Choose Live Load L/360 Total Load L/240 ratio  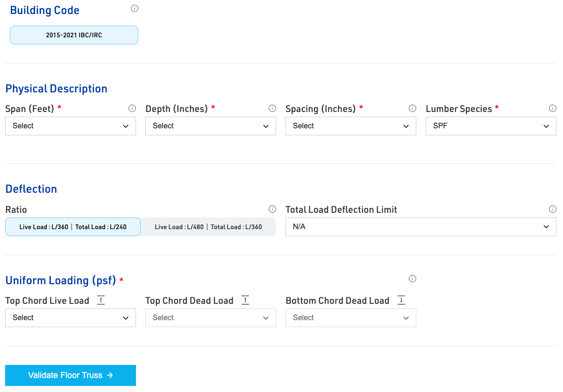coord(73,227)
